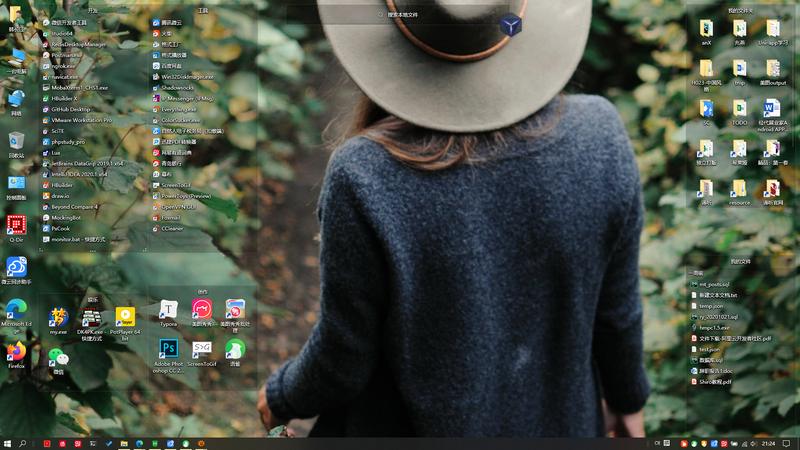Open the phpstudy_pro shortcut
This screenshot has height=450, width=800.
pos(64,142)
